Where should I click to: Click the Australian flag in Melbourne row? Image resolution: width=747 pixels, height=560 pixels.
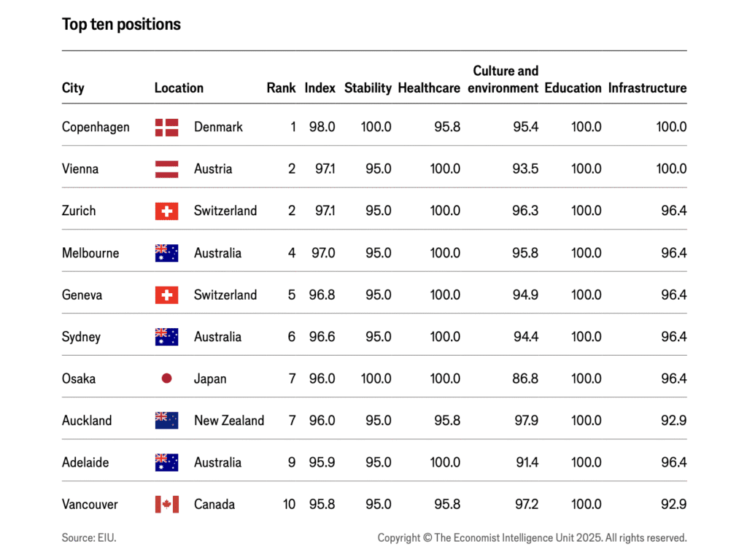[x=166, y=253]
